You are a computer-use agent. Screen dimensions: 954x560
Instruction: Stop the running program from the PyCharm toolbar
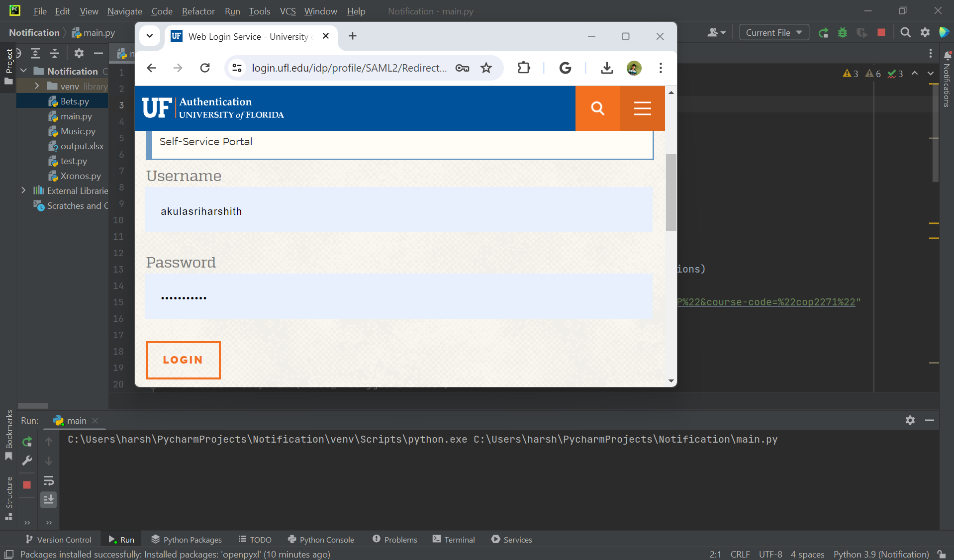coord(881,33)
